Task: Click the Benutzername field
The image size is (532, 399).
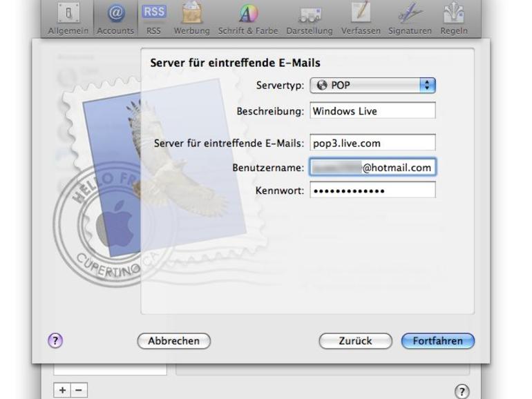Action: click(372, 167)
